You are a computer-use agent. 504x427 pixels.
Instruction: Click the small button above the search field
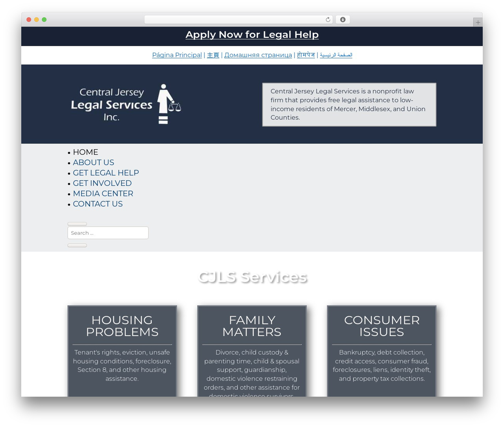(x=77, y=224)
